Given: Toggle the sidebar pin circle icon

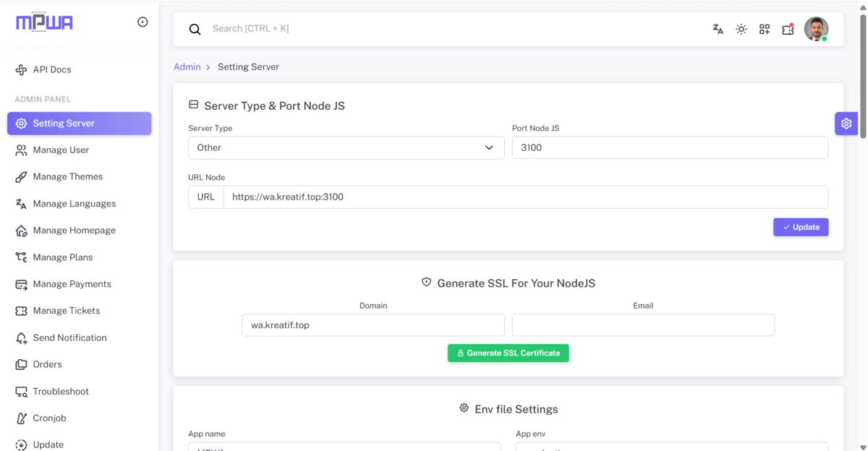Looking at the screenshot, I should coord(142,22).
